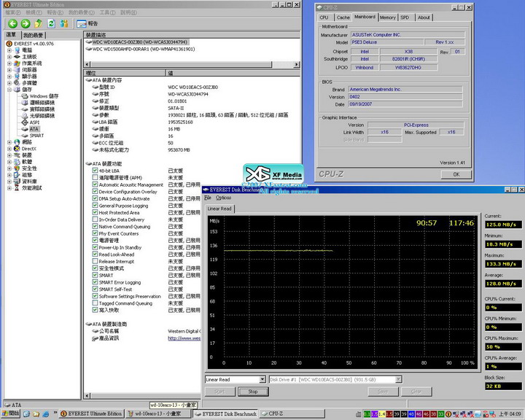Click the green Back arrow toolbar icon
Image resolution: width=525 pixels, height=420 pixels.
12,23
